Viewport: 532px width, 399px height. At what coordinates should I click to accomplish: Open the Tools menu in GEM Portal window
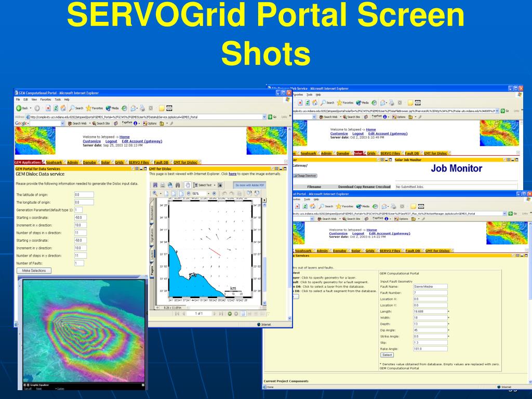click(x=58, y=99)
